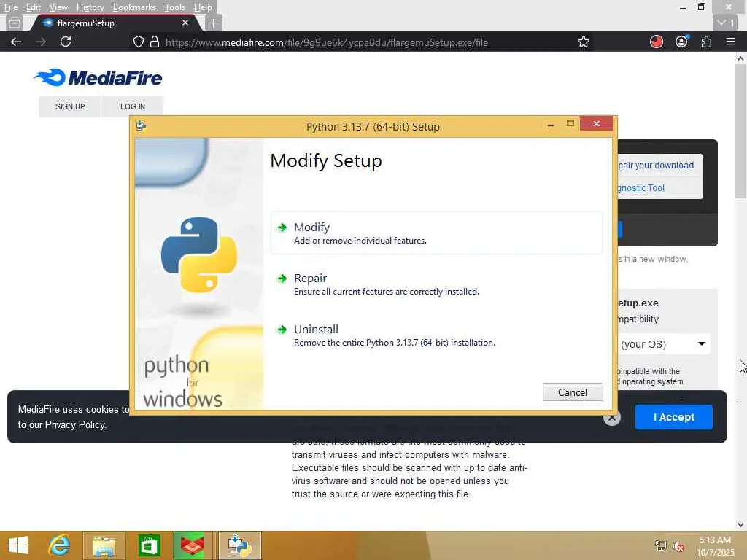This screenshot has height=560, width=747.
Task: Click the network tray icon
Action: tap(660, 545)
